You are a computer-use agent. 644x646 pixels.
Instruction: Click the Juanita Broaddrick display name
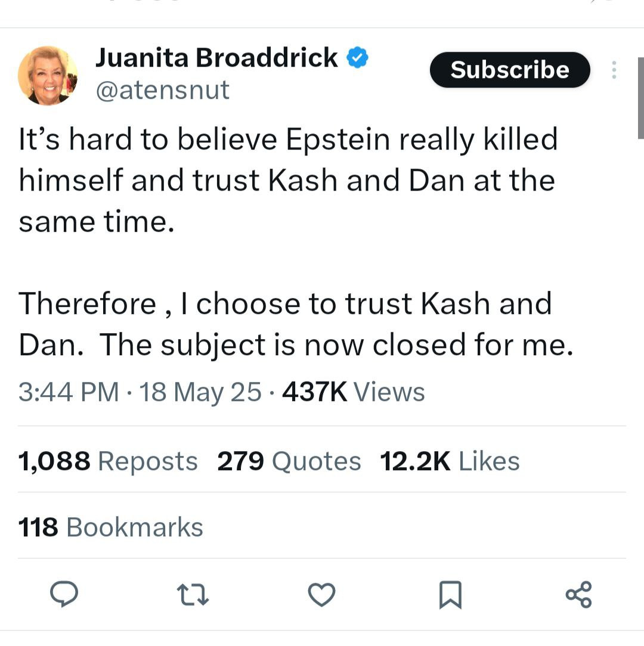pos(216,58)
